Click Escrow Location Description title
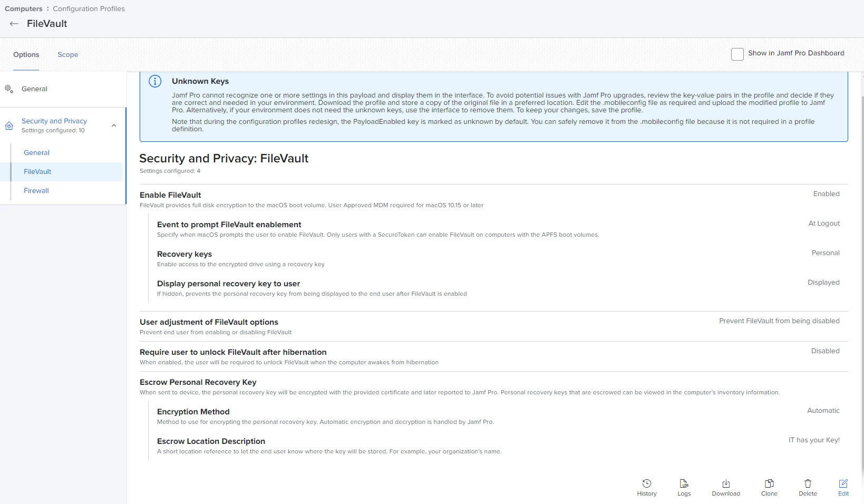864x504 pixels. coord(211,441)
